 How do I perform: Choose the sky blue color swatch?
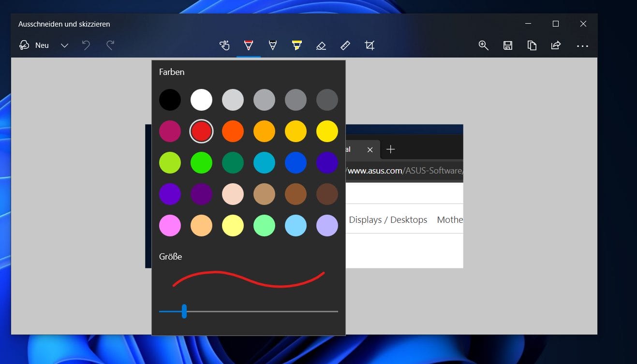[x=296, y=225]
